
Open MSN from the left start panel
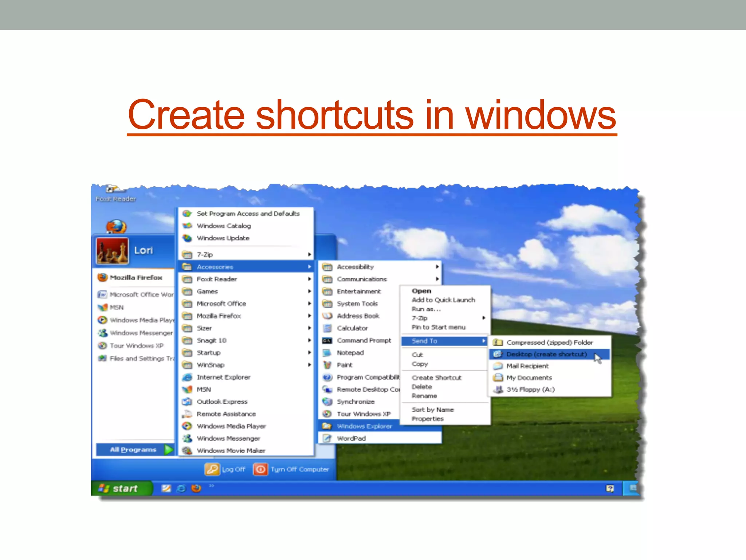tap(111, 308)
